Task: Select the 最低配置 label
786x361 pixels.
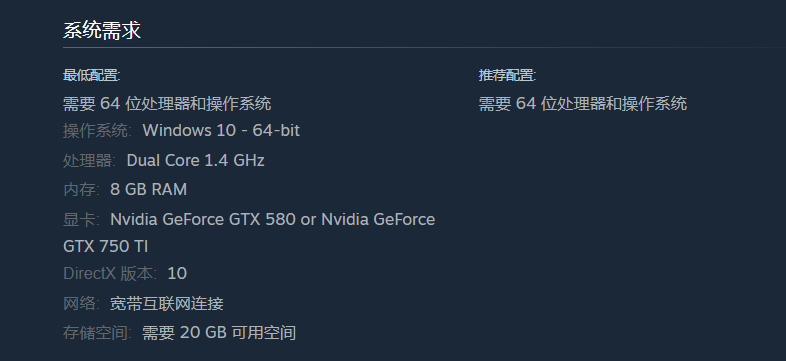Action: 92,76
